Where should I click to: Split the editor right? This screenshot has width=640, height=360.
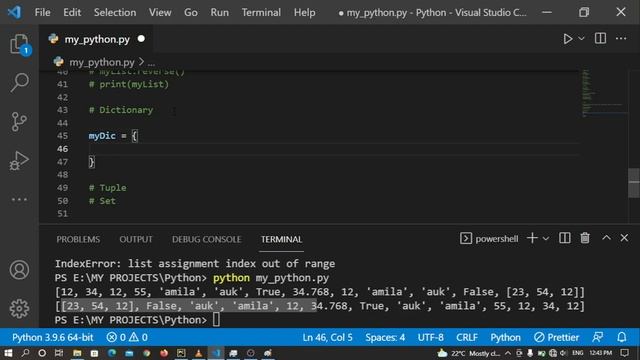pyautogui.click(x=600, y=38)
